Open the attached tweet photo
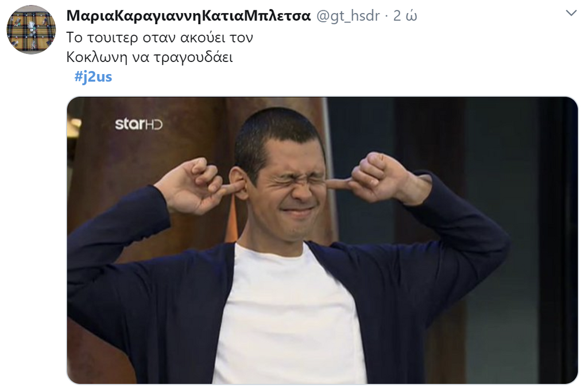Image resolution: width=588 pixels, height=392 pixels. click(322, 240)
